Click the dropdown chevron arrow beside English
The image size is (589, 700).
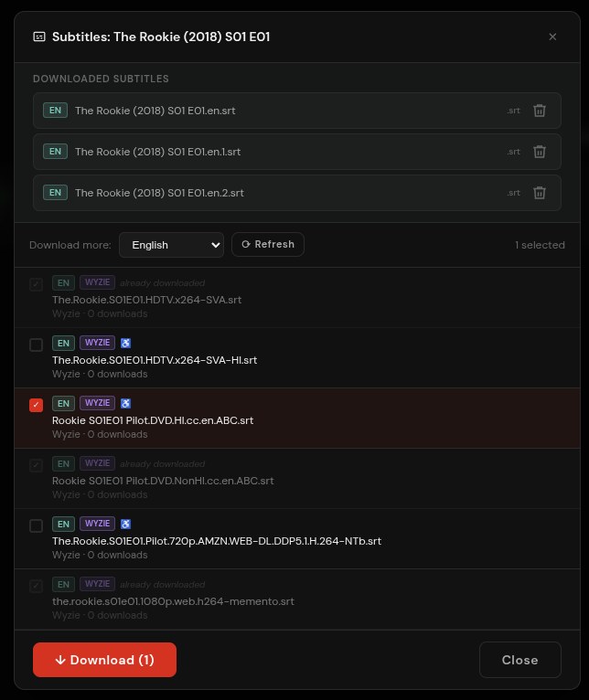pyautogui.click(x=216, y=245)
